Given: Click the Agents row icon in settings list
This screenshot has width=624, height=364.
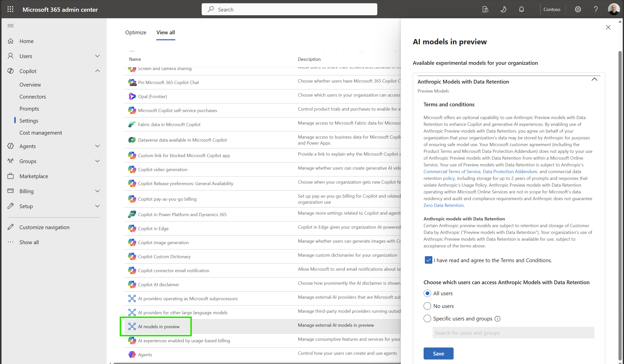Looking at the screenshot, I should (x=132, y=355).
